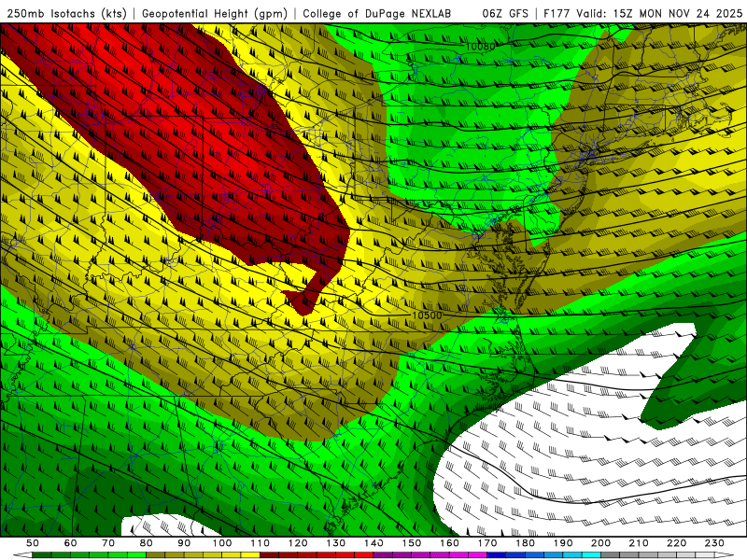
Task: Click the 200 value on the color scale
Action: click(600, 542)
